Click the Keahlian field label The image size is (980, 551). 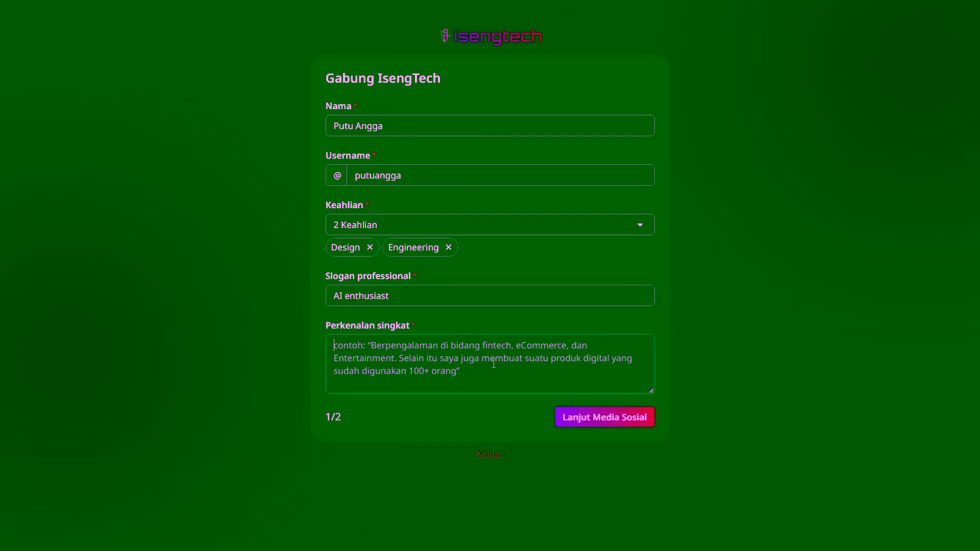[345, 205]
